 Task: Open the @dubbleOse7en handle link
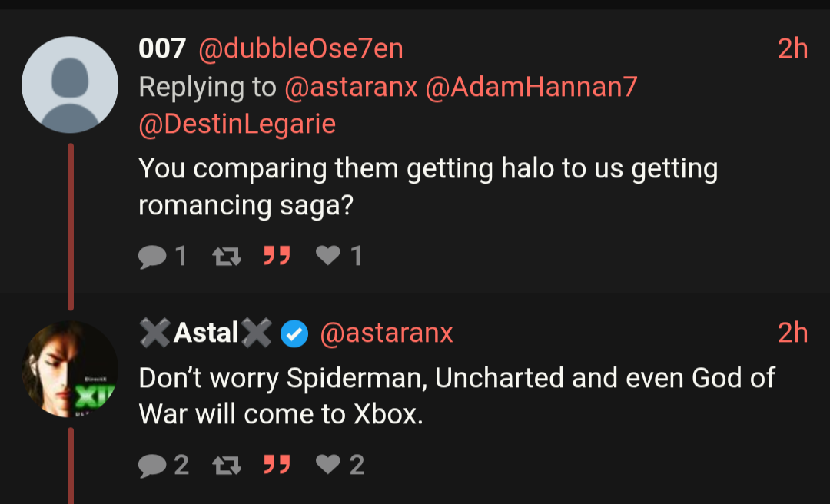tap(300, 49)
